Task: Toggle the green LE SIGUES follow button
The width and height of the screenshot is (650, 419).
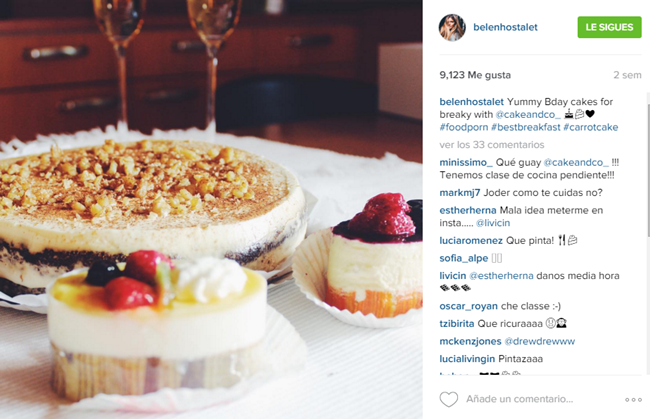Action: click(609, 27)
